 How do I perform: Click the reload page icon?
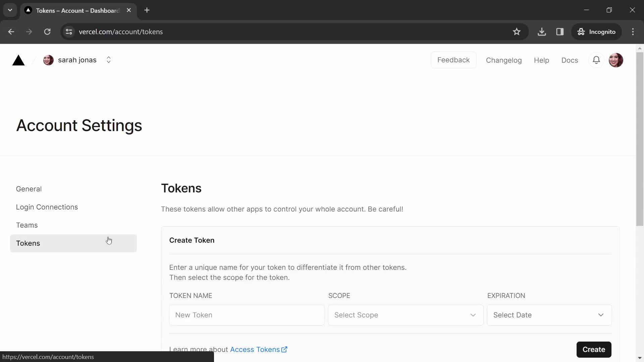click(47, 32)
